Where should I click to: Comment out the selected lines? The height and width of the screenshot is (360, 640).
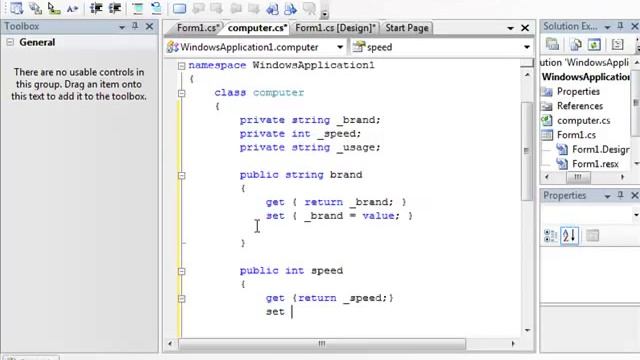point(138,8)
